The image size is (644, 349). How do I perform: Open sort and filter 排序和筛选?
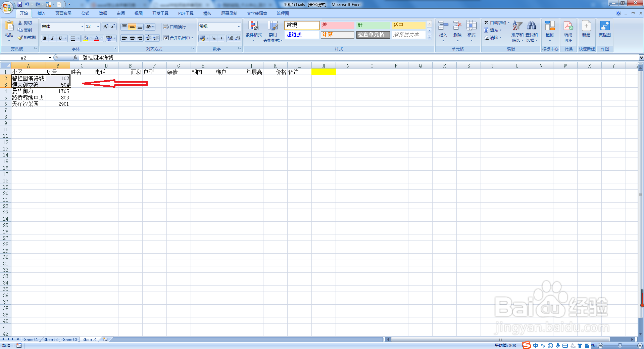pos(517,32)
